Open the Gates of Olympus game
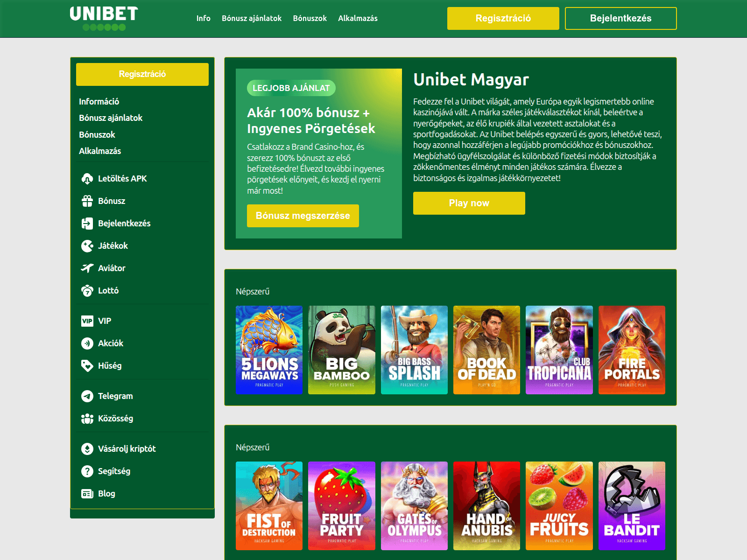This screenshot has height=560, width=747. click(414, 506)
